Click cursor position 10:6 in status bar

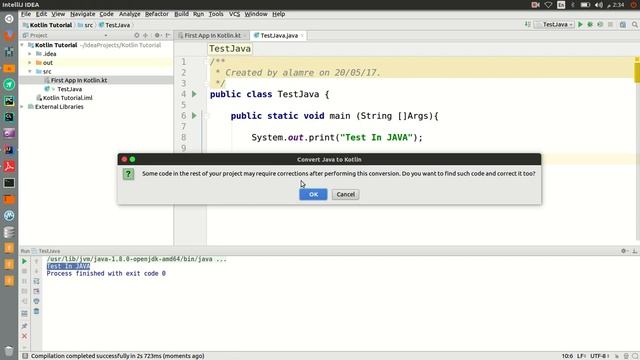pyautogui.click(x=567, y=356)
